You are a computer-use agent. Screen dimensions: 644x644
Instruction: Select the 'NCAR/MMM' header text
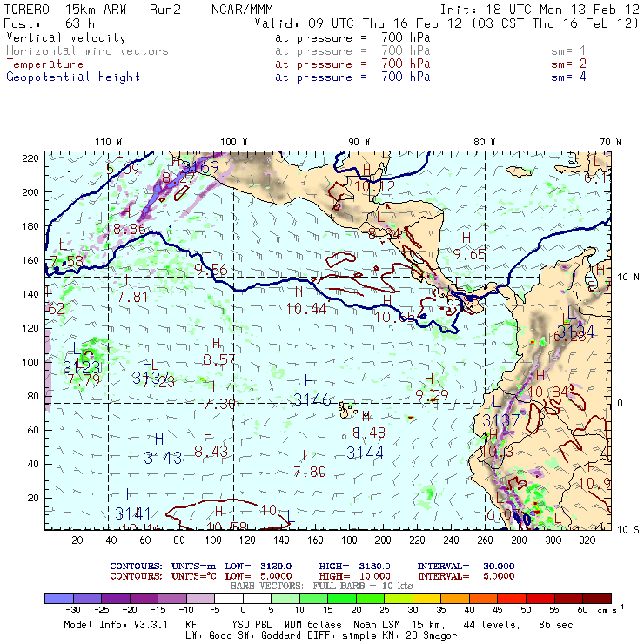point(242,10)
